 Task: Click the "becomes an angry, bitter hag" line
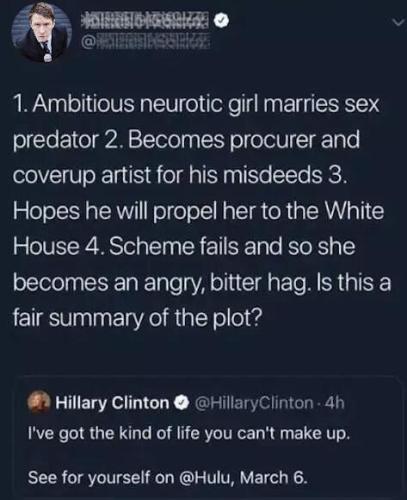pos(202,282)
